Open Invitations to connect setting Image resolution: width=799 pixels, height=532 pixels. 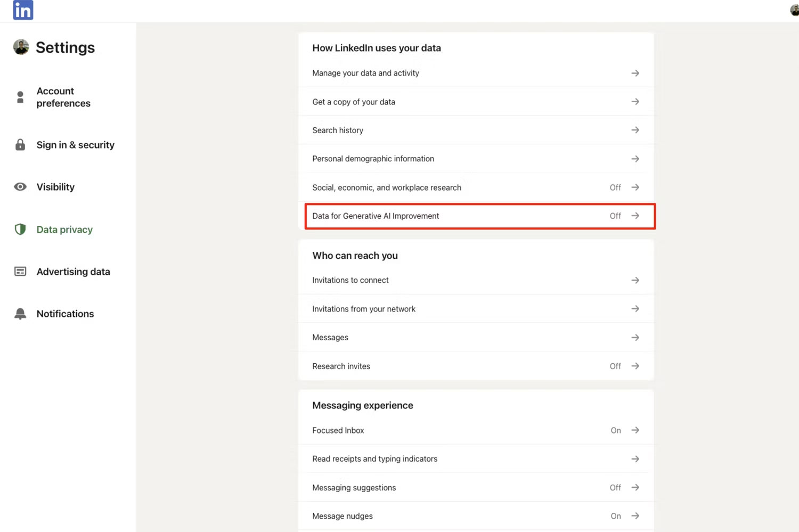(476, 280)
